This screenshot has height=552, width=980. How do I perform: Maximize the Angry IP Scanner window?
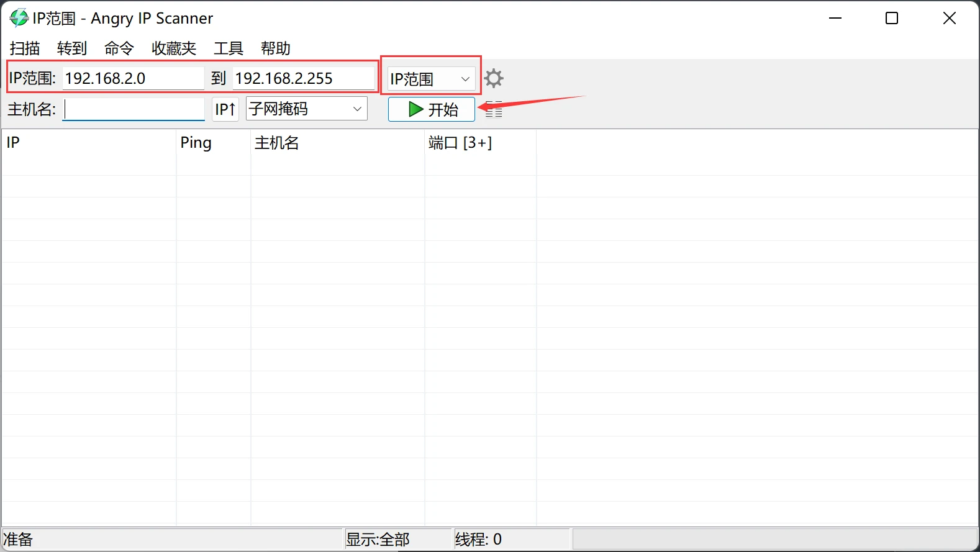point(892,18)
